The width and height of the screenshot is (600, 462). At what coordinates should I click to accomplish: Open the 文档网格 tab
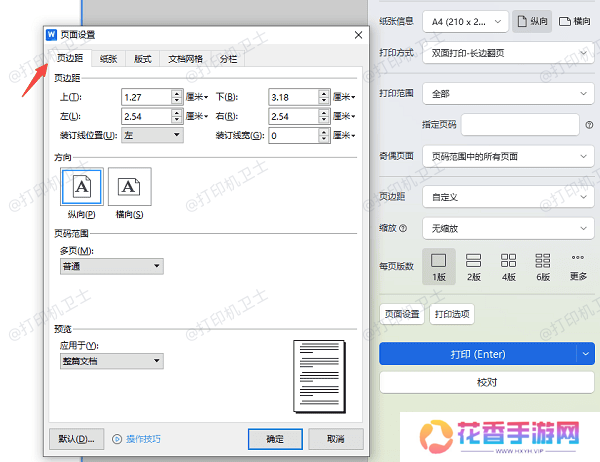pyautogui.click(x=185, y=59)
